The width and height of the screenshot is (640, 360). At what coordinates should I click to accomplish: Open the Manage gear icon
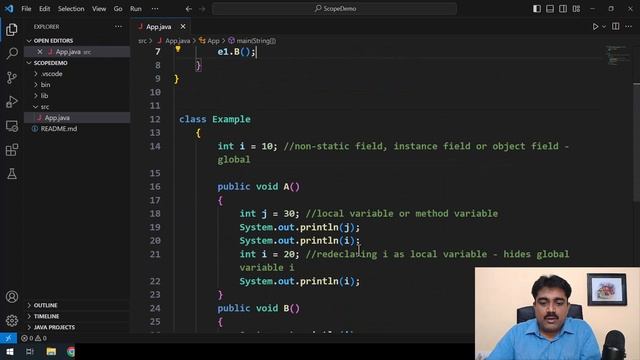point(12,321)
